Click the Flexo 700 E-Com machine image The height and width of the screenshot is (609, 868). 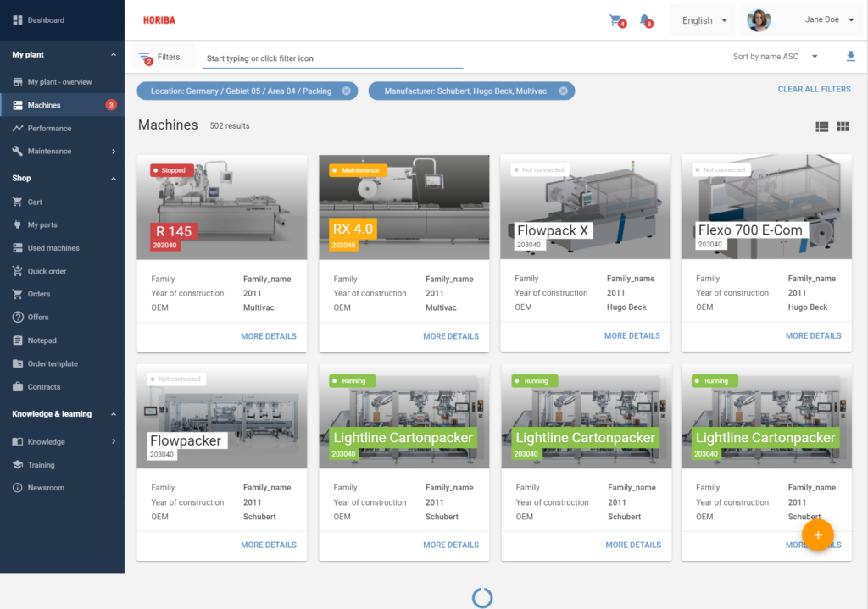[x=766, y=207]
